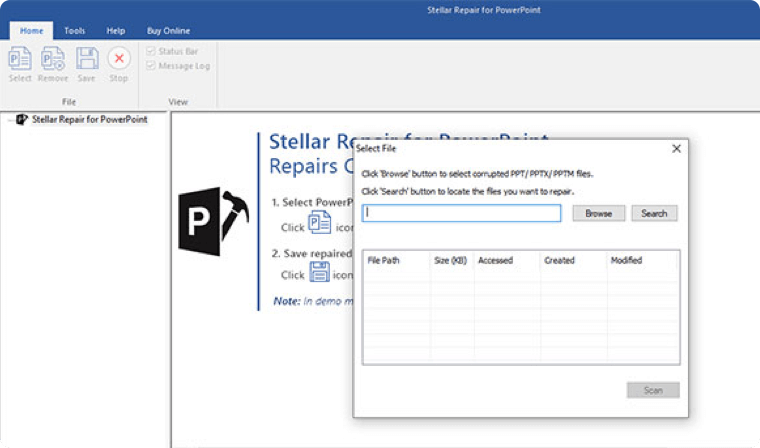
Task: Click the select-file icon in step 1 instructions
Action: [x=320, y=223]
